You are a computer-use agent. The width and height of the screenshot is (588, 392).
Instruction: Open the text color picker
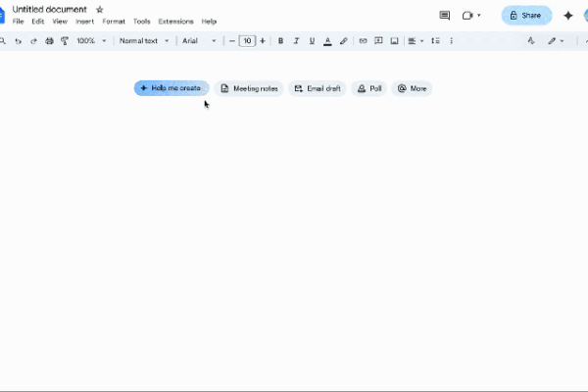(327, 41)
